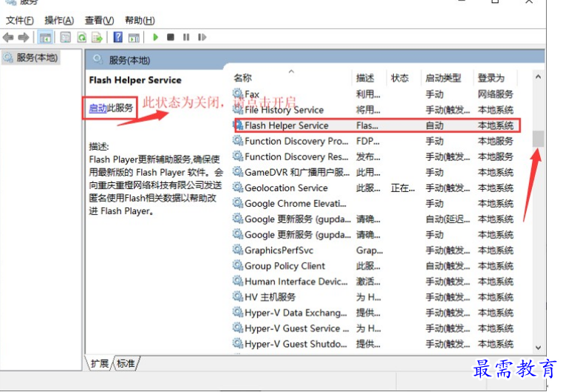
Task: Pause service with the pause button
Action: (186, 37)
